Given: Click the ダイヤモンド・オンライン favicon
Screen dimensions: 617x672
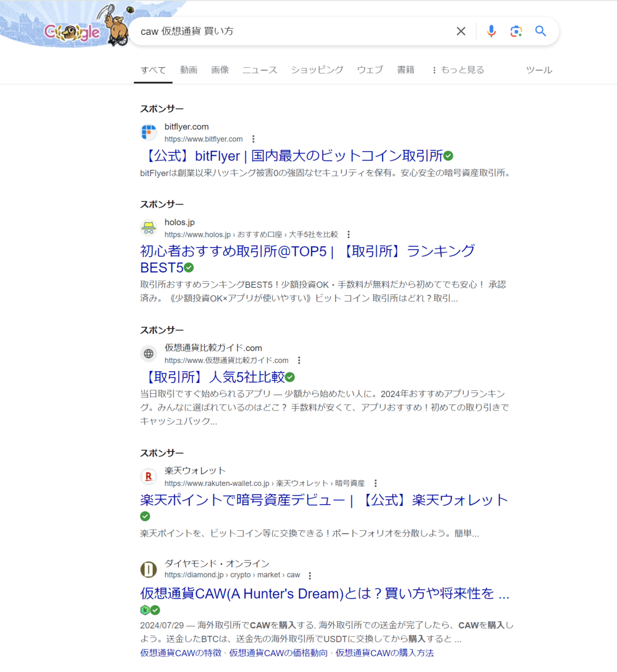Looking at the screenshot, I should pos(149,570).
